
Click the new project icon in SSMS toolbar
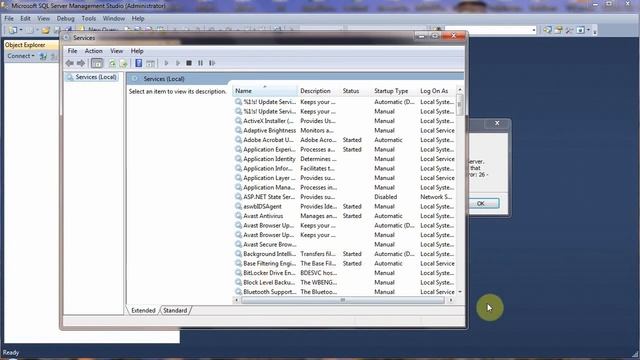pos(13,30)
